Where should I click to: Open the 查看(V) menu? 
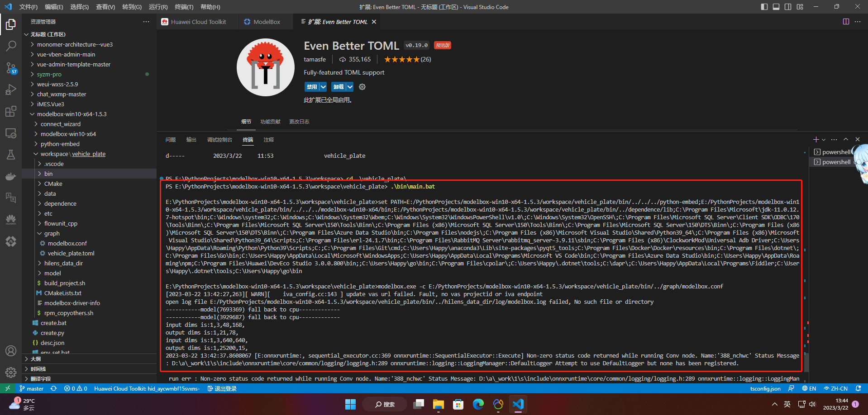point(105,7)
